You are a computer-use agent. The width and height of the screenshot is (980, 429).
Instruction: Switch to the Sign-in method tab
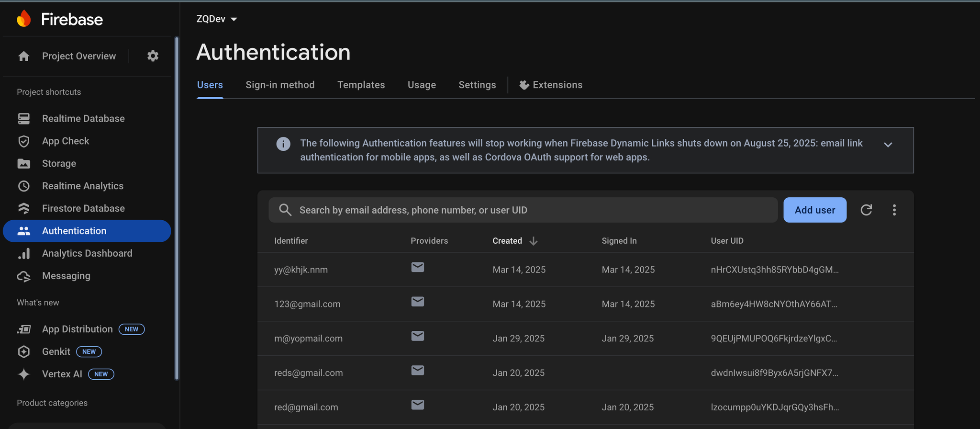[280, 85]
